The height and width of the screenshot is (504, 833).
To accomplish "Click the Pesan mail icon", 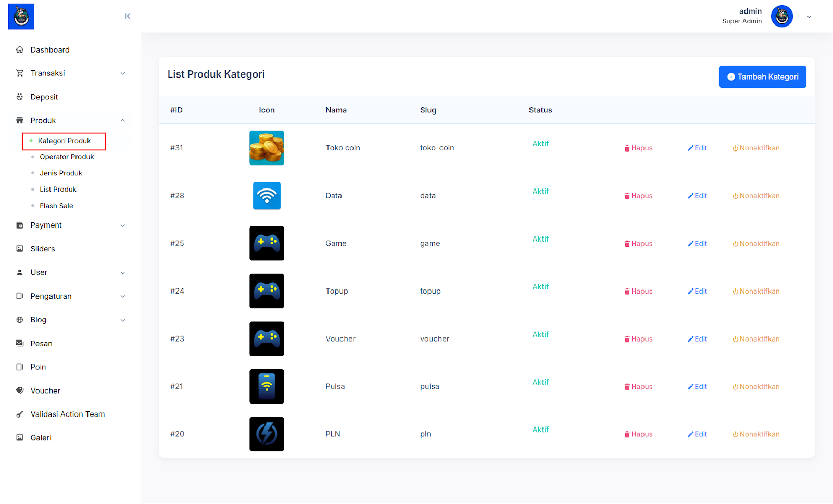I will coord(20,343).
